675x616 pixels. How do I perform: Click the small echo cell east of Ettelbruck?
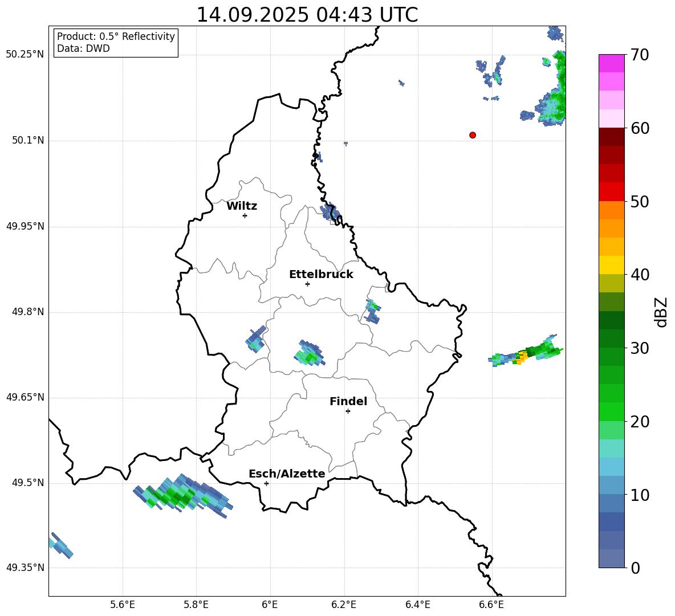click(373, 312)
